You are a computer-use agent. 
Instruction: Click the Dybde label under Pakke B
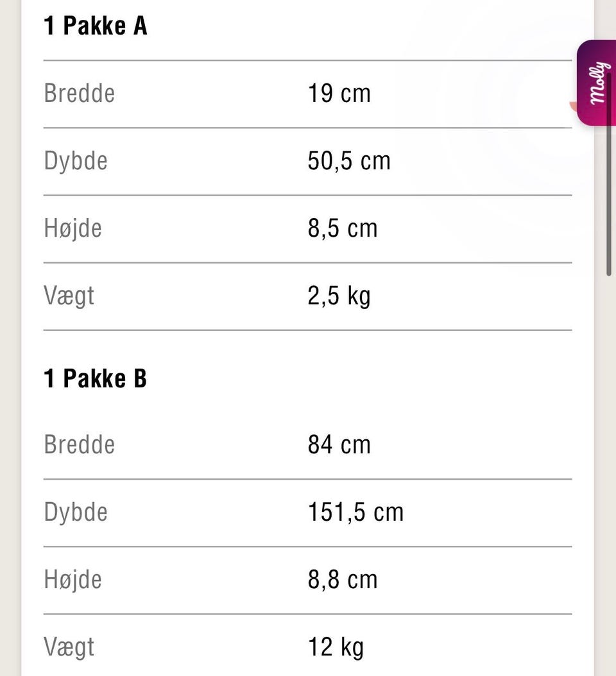pos(76,512)
